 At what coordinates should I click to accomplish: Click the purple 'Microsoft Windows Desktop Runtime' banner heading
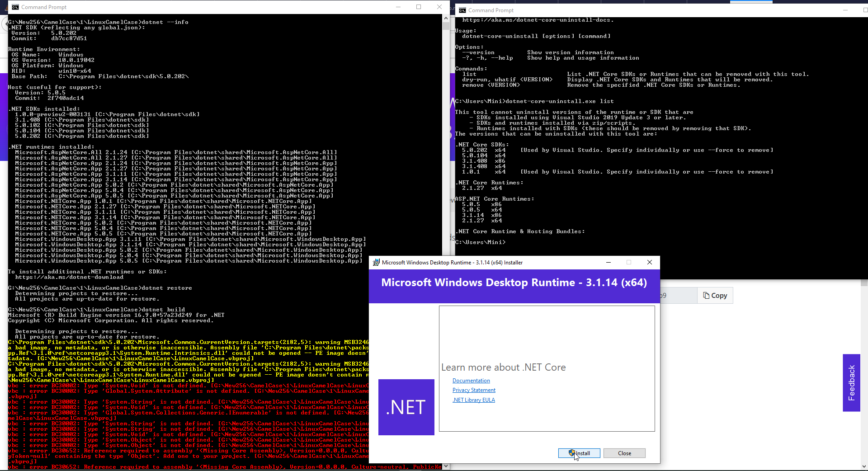[514, 283]
